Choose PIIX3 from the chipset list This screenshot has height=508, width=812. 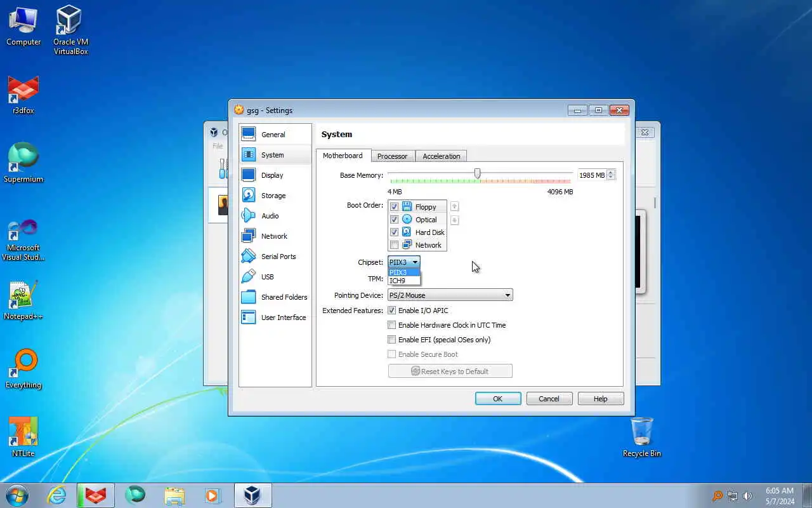(x=403, y=272)
